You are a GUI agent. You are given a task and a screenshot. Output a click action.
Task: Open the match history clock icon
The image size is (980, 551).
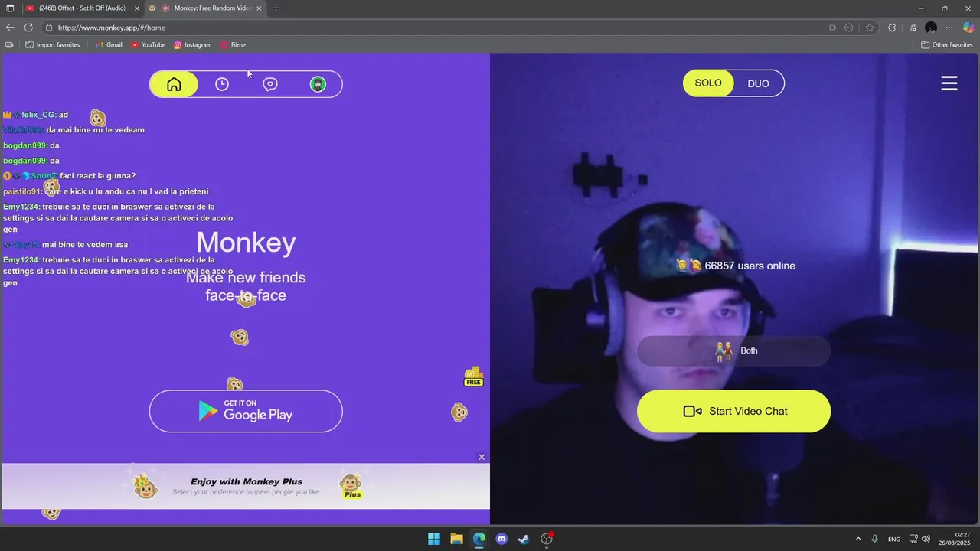(222, 84)
